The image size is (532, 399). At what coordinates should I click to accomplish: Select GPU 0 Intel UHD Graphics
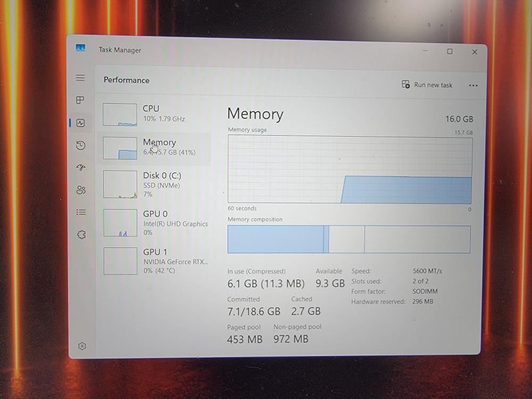[155, 223]
